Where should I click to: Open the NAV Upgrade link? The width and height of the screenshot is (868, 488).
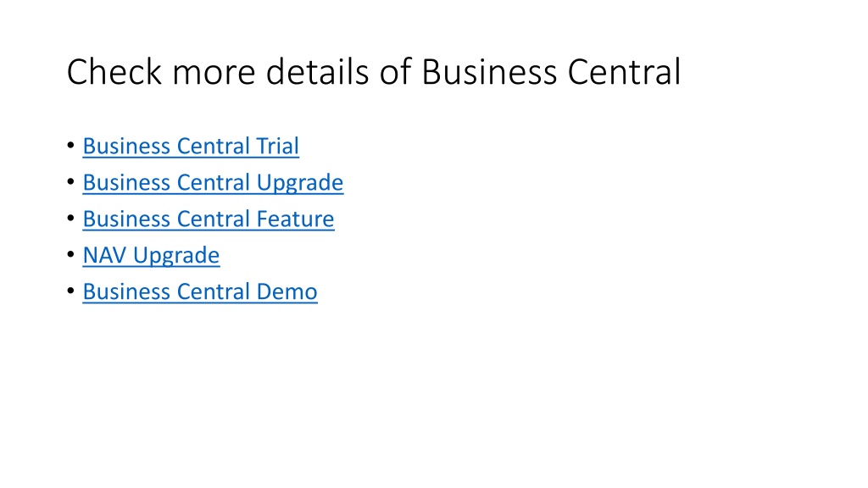pyautogui.click(x=151, y=256)
